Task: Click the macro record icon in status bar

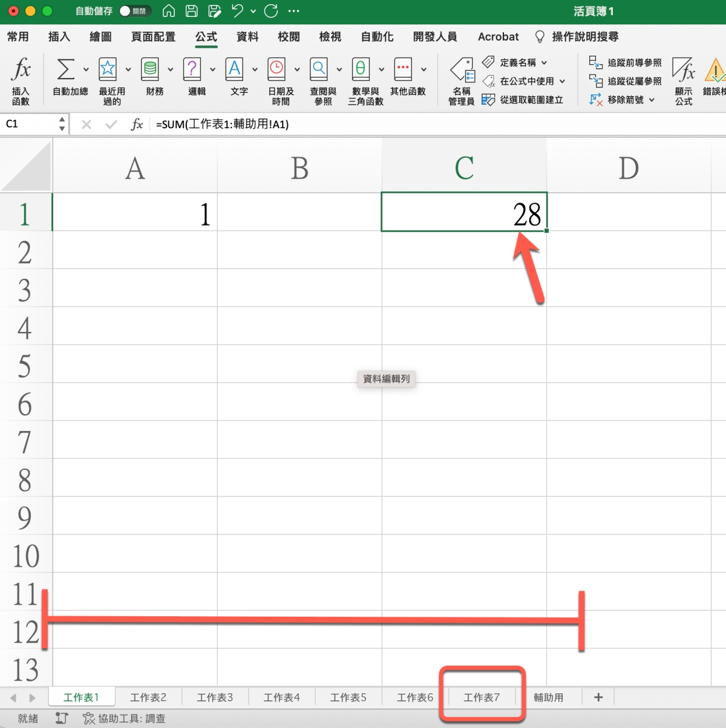Action: [61, 718]
